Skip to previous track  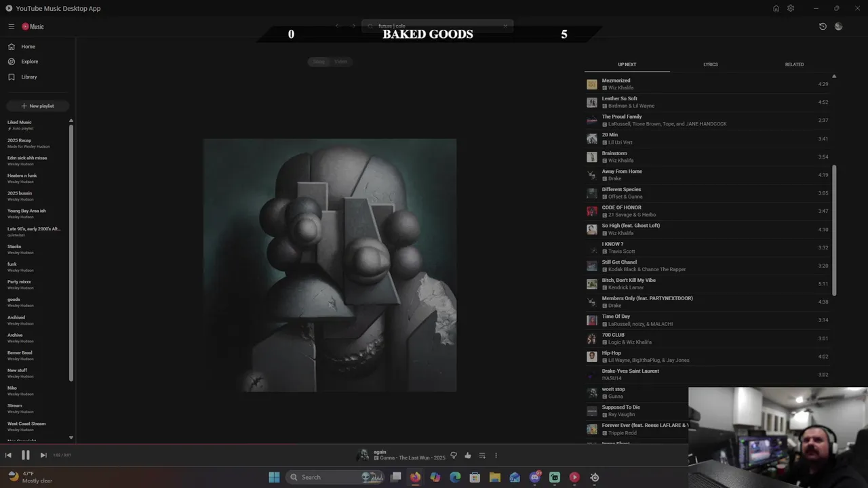8,455
